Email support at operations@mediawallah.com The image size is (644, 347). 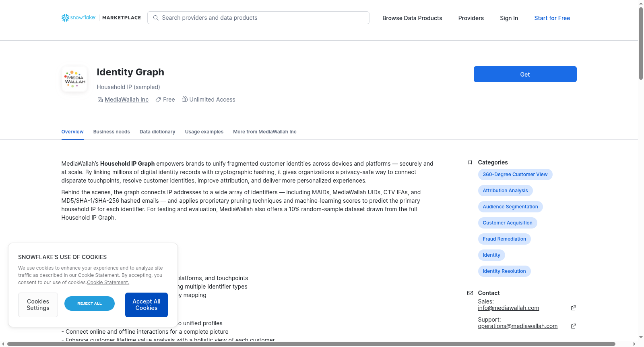click(518, 326)
